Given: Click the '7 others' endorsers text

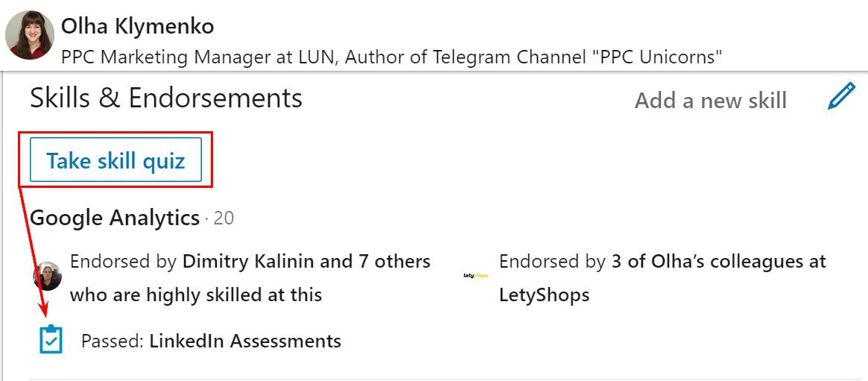Looking at the screenshot, I should pyautogui.click(x=394, y=262).
